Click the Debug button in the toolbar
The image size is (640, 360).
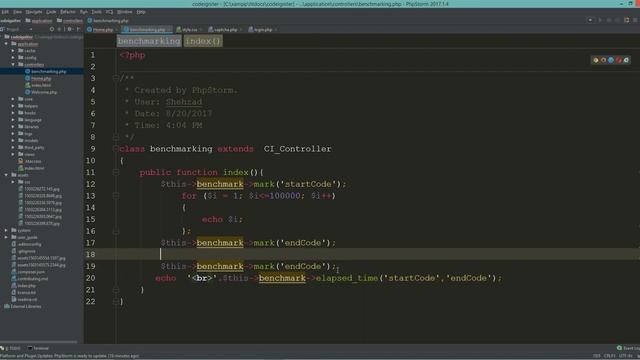point(609,20)
